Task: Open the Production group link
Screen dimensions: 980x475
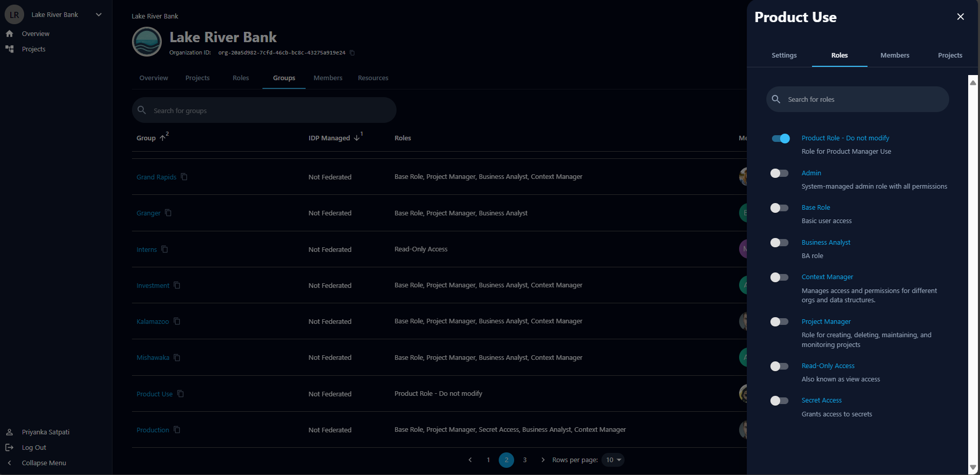Action: [x=153, y=430]
